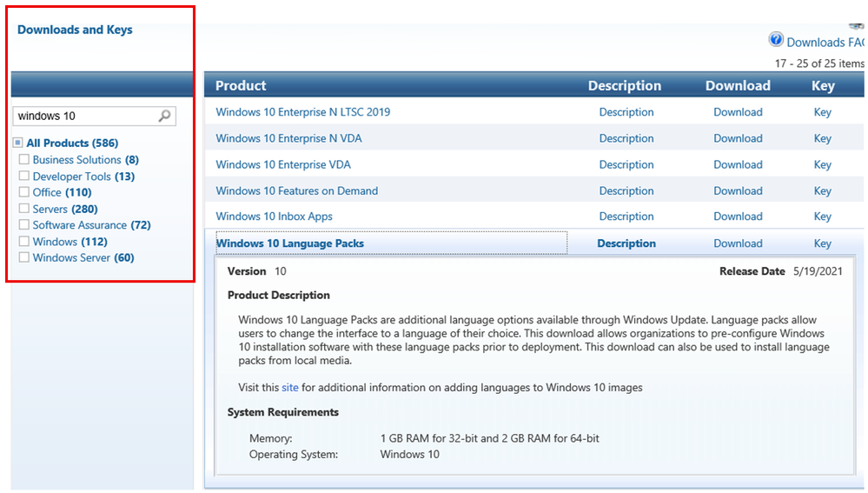868x493 pixels.
Task: Click the Product column header
Action: click(x=241, y=85)
